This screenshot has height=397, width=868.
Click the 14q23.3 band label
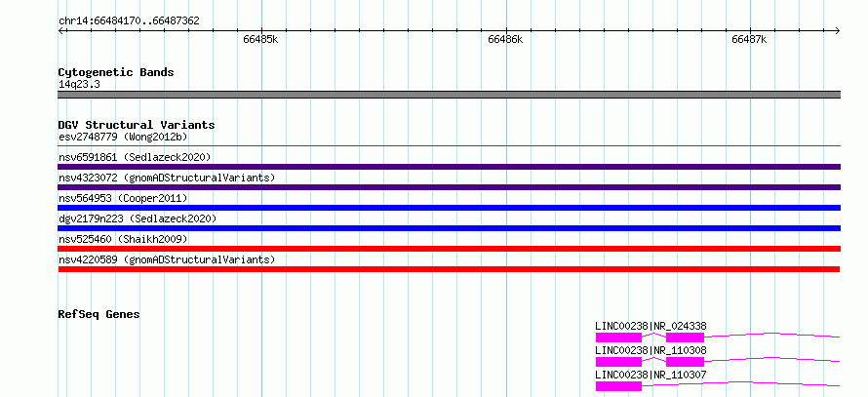(79, 85)
